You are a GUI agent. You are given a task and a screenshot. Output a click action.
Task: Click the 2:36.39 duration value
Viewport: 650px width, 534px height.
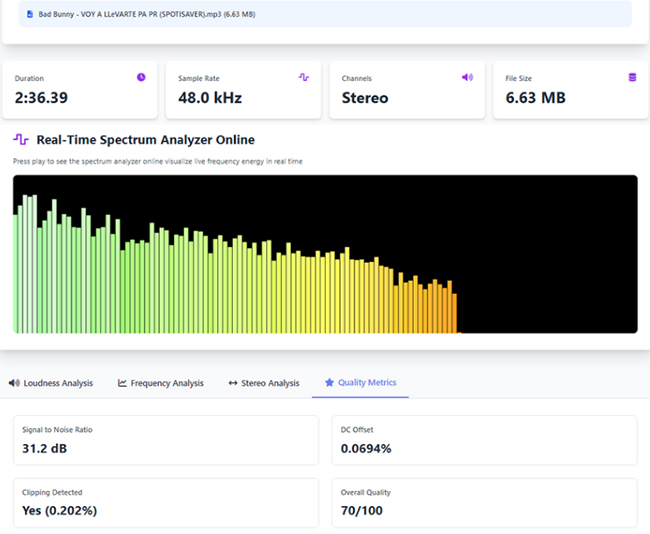point(41,98)
